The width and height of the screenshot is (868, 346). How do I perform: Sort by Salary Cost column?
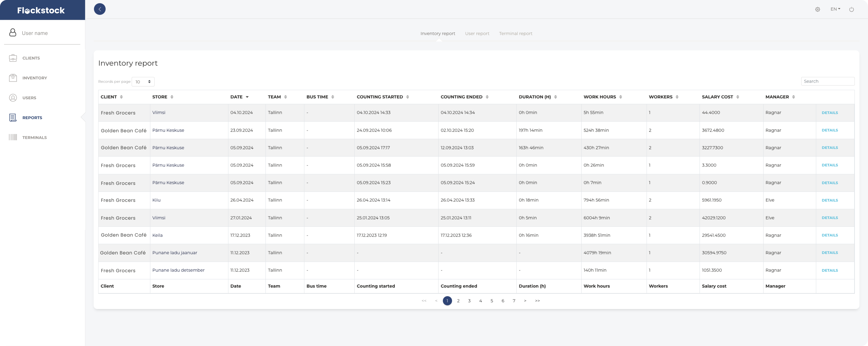(738, 97)
